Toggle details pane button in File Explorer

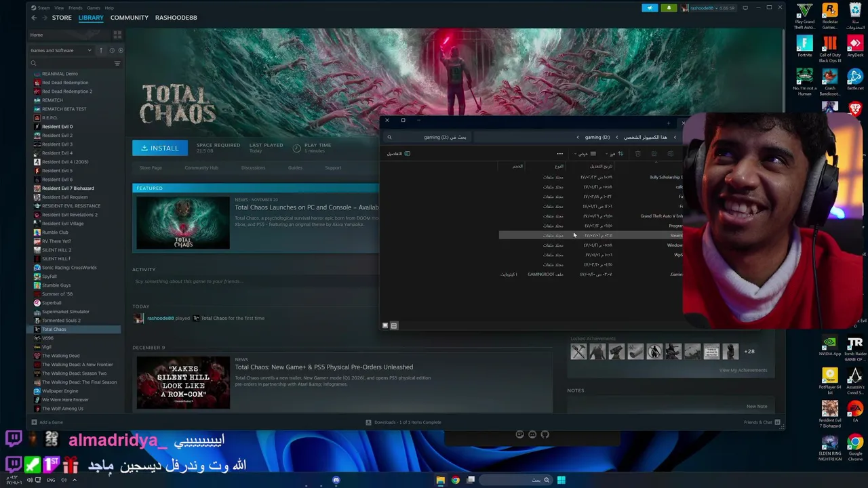pos(399,154)
